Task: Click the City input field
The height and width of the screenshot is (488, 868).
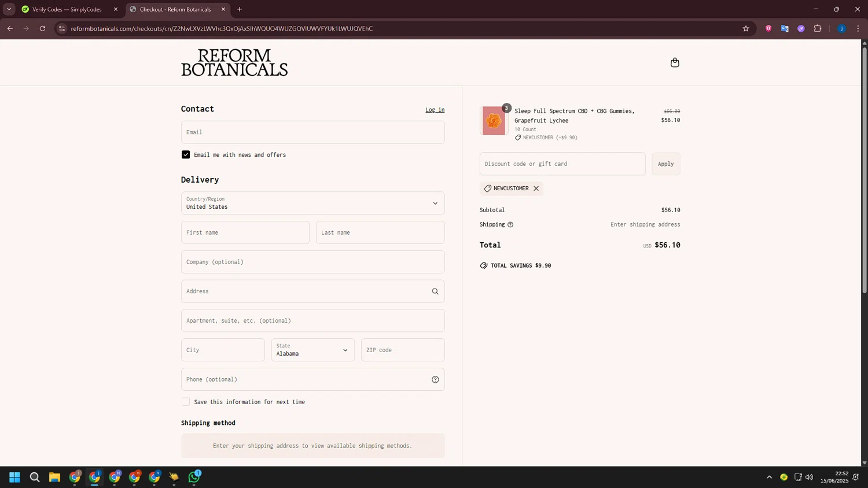Action: (223, 350)
